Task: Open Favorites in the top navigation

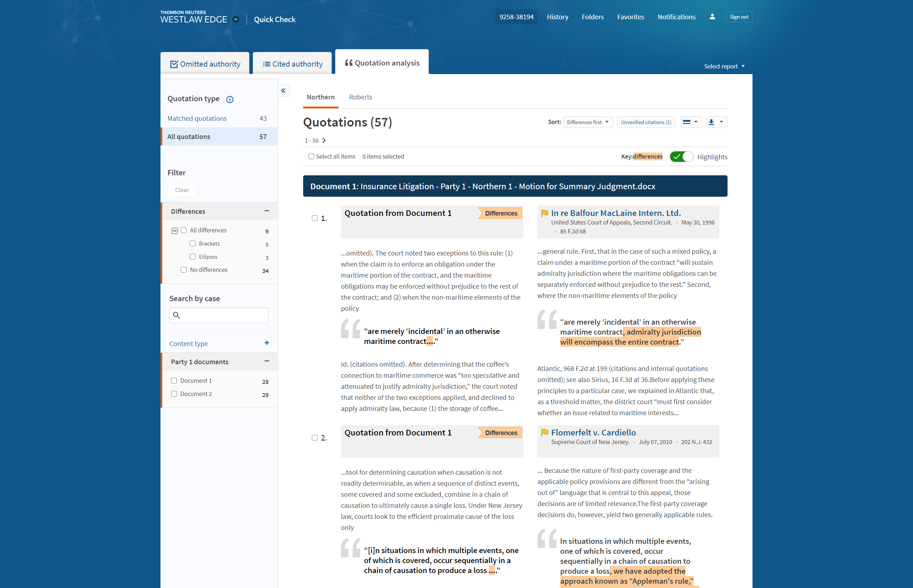Action: (630, 17)
